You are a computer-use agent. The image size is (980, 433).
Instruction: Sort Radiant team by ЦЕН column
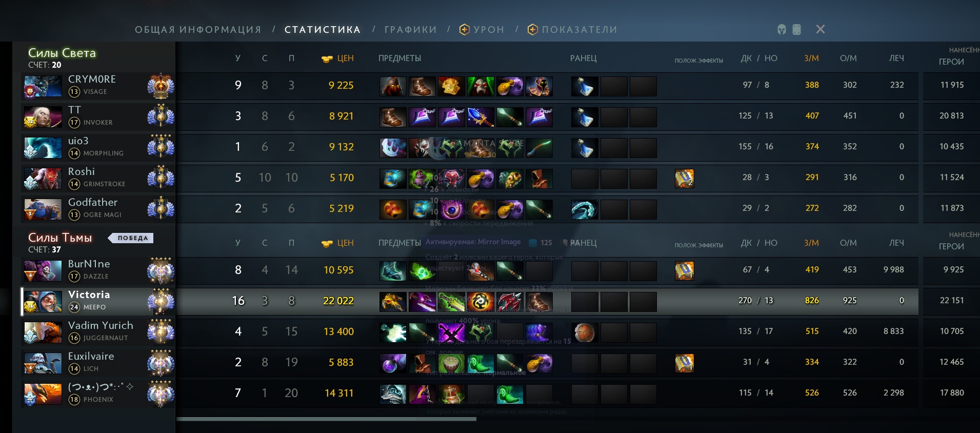tap(338, 58)
